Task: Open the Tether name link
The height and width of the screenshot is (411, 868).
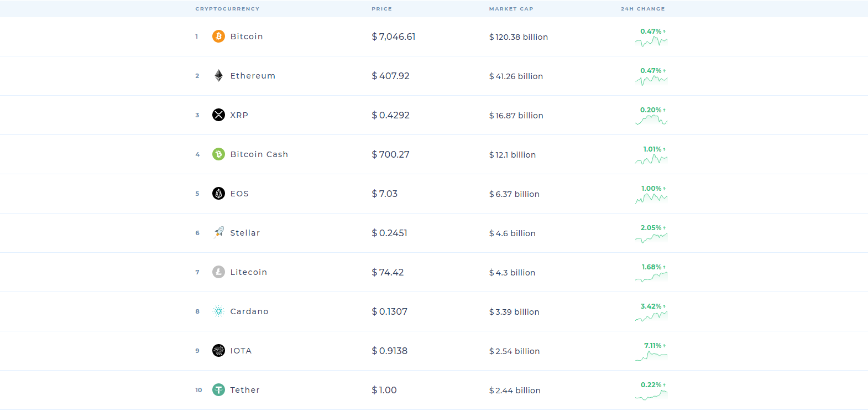Action: point(245,390)
